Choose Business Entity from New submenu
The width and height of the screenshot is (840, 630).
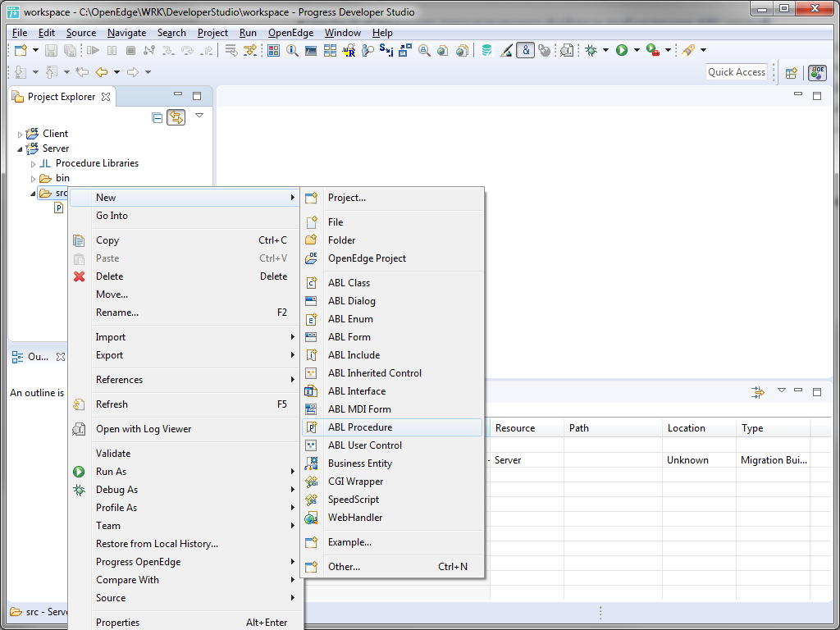[393, 463]
